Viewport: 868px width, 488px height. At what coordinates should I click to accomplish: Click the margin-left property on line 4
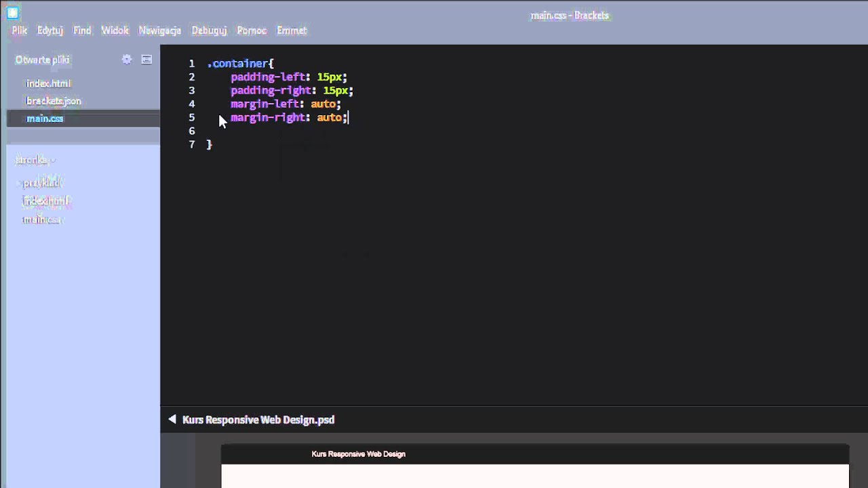click(265, 104)
